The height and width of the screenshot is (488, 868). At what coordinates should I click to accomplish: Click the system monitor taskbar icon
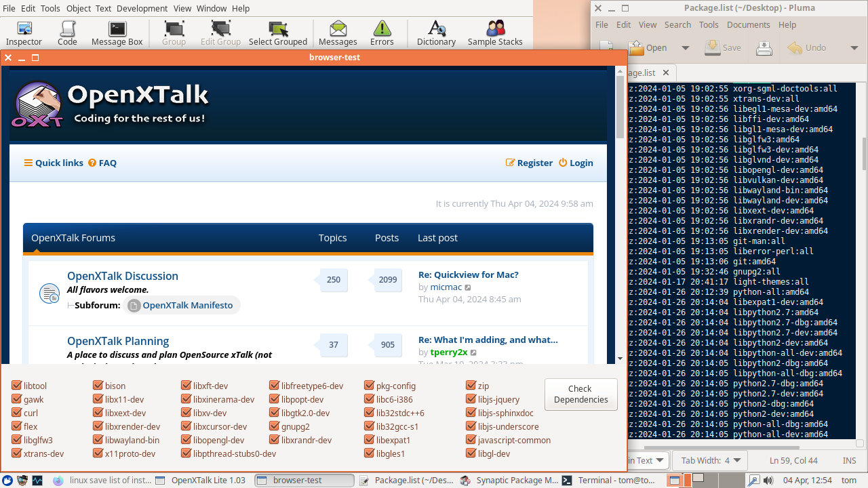(37, 480)
